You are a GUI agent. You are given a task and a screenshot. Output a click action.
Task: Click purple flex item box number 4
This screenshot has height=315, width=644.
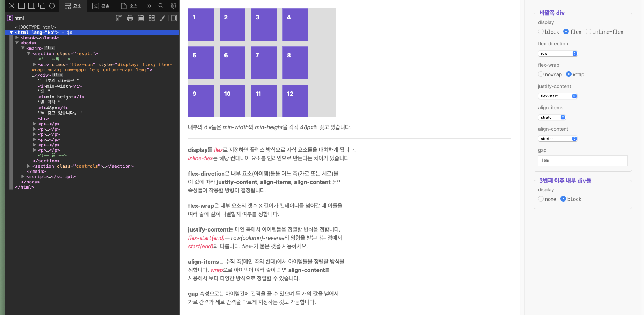295,24
